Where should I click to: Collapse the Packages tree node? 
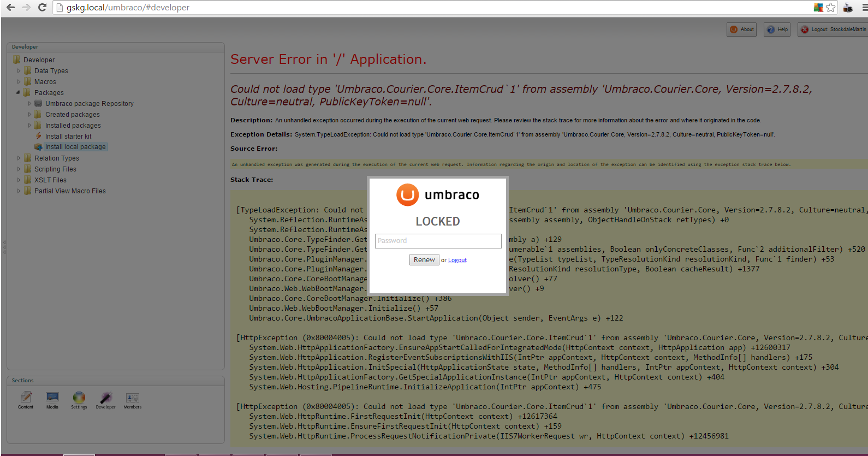pos(19,93)
